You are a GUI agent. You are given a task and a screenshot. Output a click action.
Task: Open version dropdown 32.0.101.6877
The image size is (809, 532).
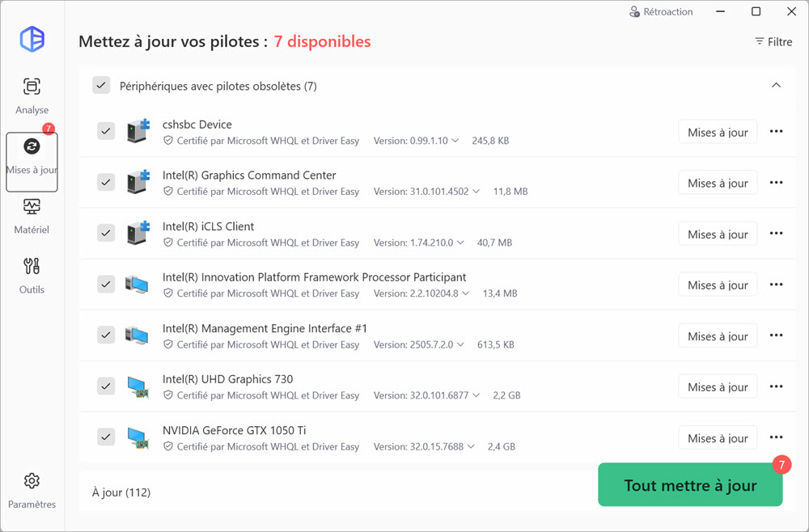426,396
